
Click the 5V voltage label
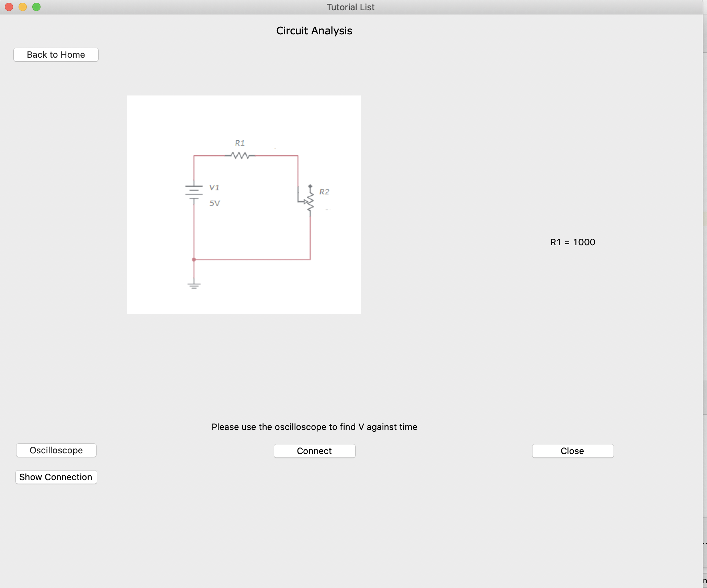[x=215, y=203]
